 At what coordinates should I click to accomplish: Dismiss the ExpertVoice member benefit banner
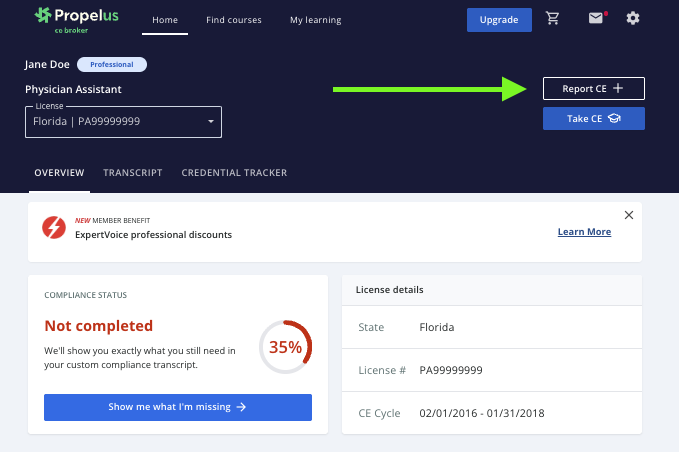pos(629,215)
